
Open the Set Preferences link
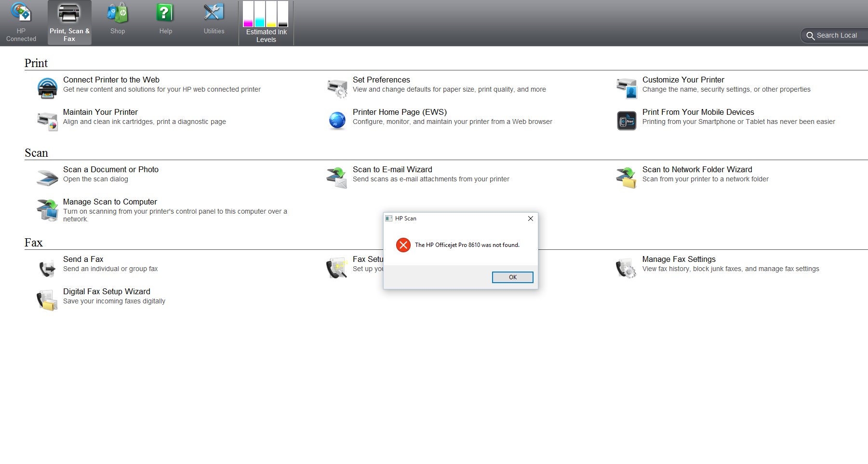click(x=381, y=80)
